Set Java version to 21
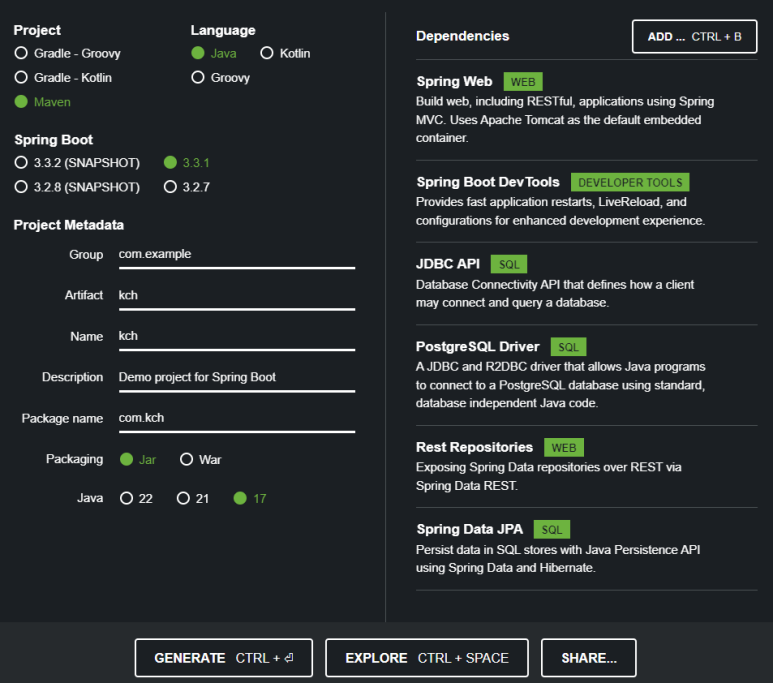 click(193, 499)
